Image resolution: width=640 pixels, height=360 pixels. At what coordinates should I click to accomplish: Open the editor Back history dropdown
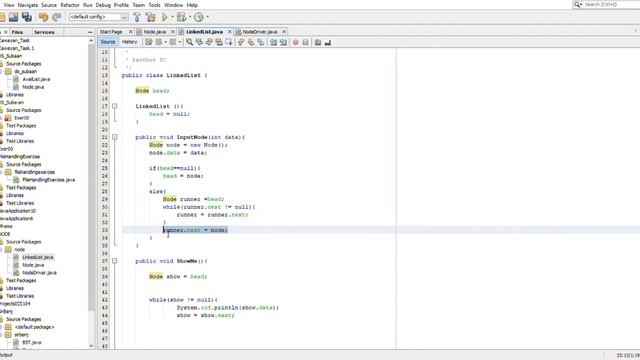point(165,42)
